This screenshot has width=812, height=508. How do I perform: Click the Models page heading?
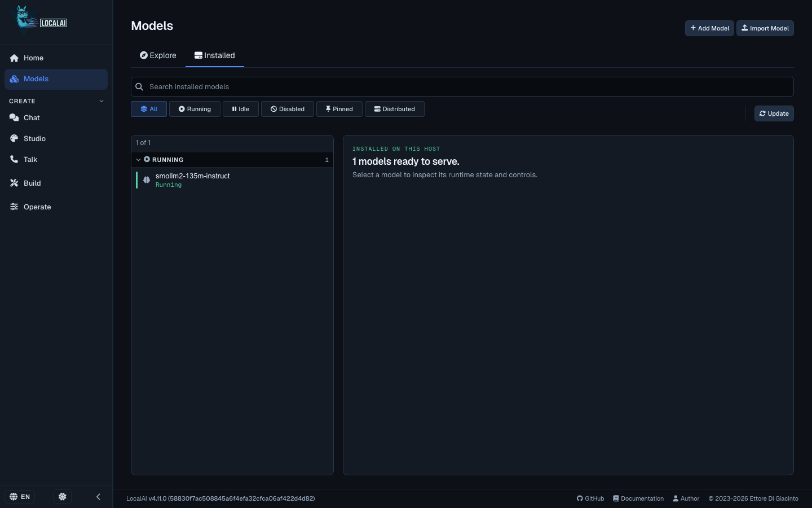[x=152, y=26]
